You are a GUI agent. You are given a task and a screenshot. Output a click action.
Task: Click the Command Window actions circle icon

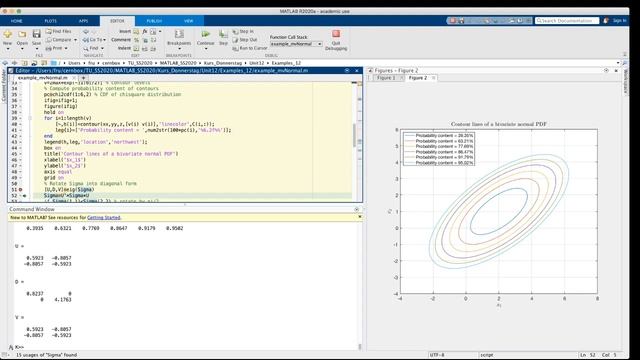click(x=356, y=209)
